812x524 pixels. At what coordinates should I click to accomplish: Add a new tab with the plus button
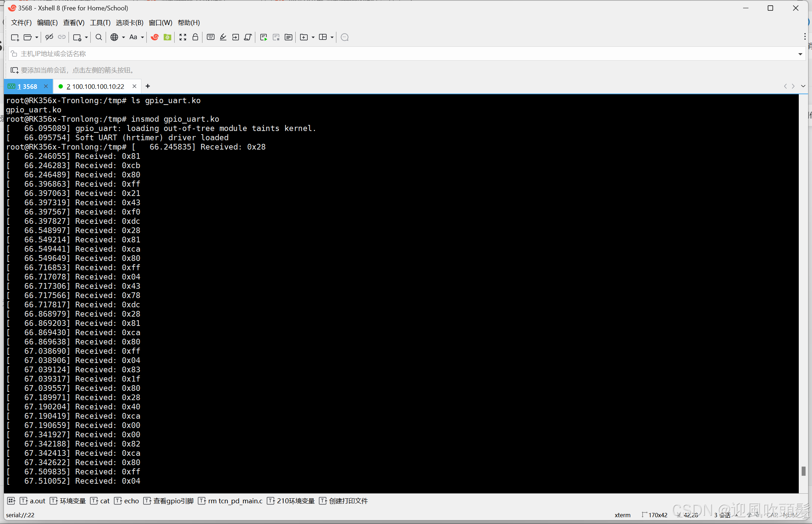click(x=148, y=86)
